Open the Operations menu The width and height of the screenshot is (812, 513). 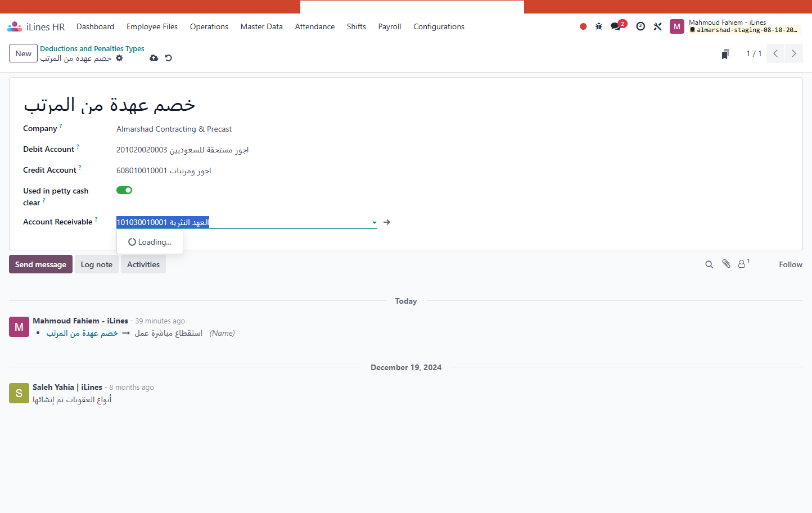pos(209,26)
